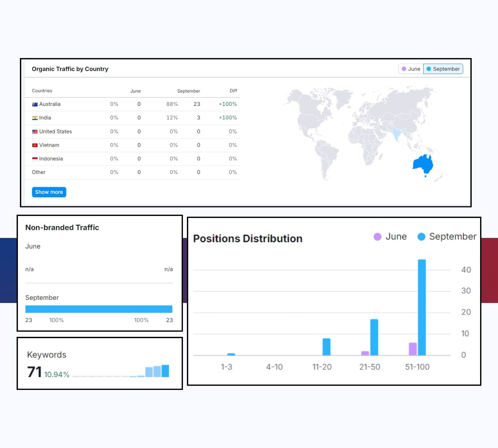Toggle June in Organic Traffic legend
The image size is (498, 448).
411,69
